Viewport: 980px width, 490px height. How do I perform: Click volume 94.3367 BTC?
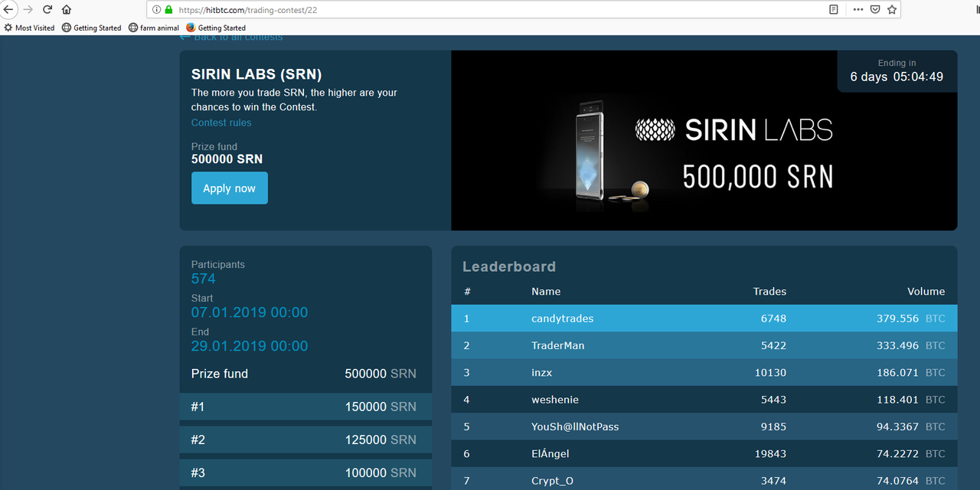911,426
